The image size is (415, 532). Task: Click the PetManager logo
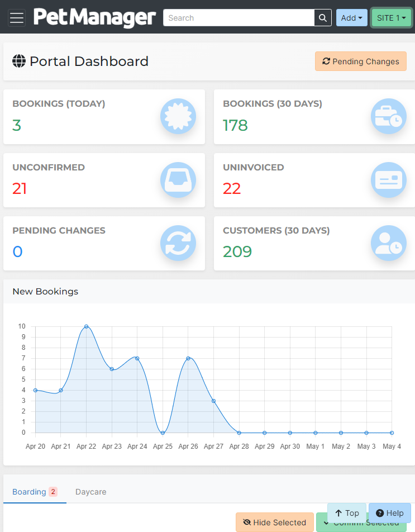[94, 18]
